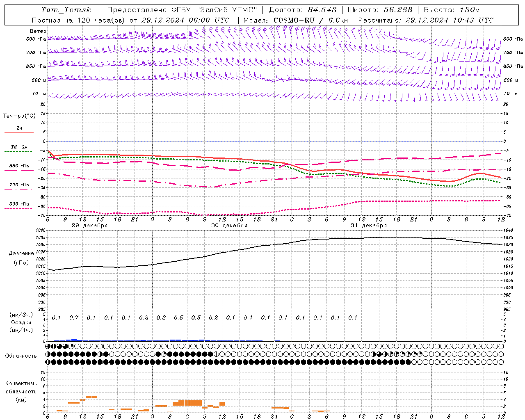Click the (мм/3ч.) precipitation unit label
The height and width of the screenshot is (420, 525).
click(21, 315)
